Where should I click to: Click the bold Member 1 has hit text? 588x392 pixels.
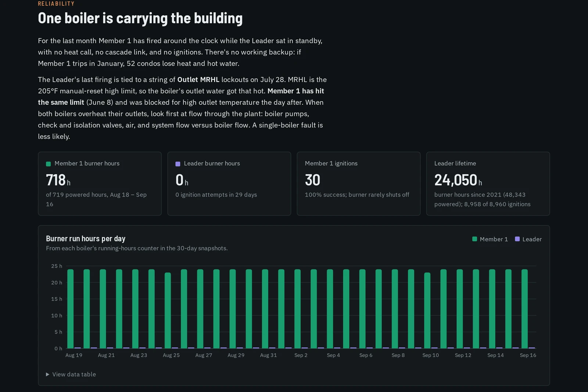pos(296,91)
